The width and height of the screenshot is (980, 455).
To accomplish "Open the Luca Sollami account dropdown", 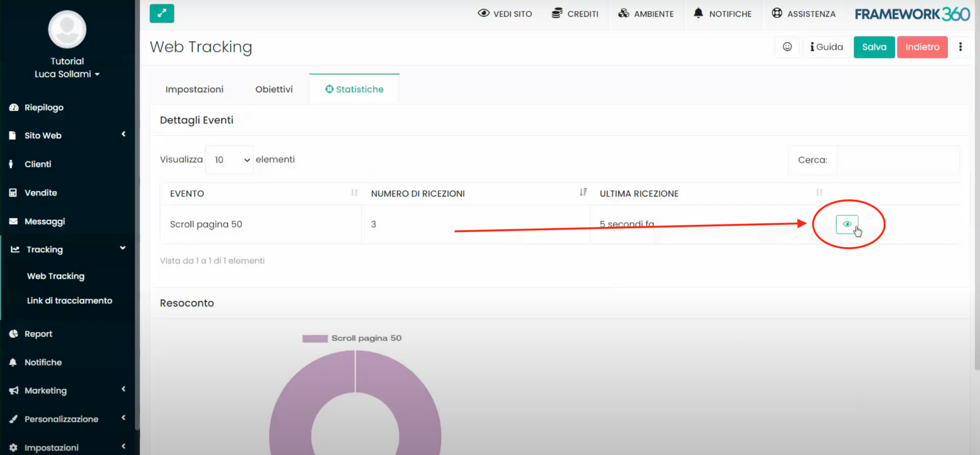I will (67, 74).
